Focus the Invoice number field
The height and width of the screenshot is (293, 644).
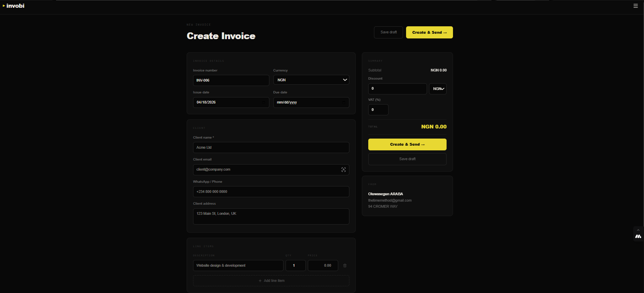click(x=231, y=80)
